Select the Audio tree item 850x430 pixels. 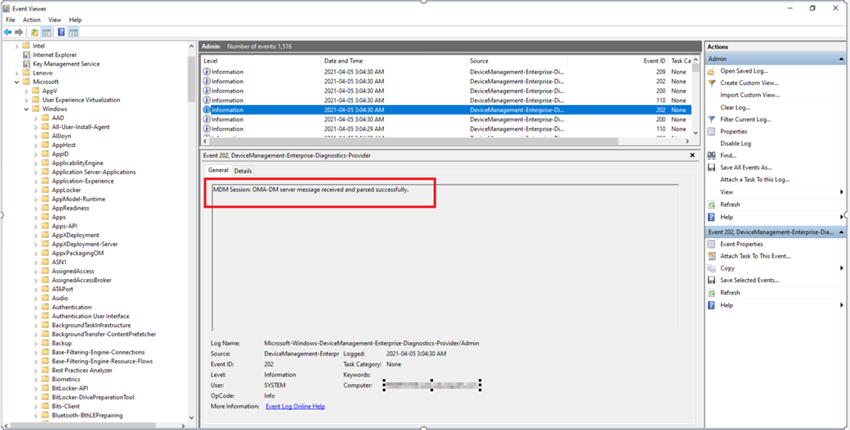[x=60, y=298]
